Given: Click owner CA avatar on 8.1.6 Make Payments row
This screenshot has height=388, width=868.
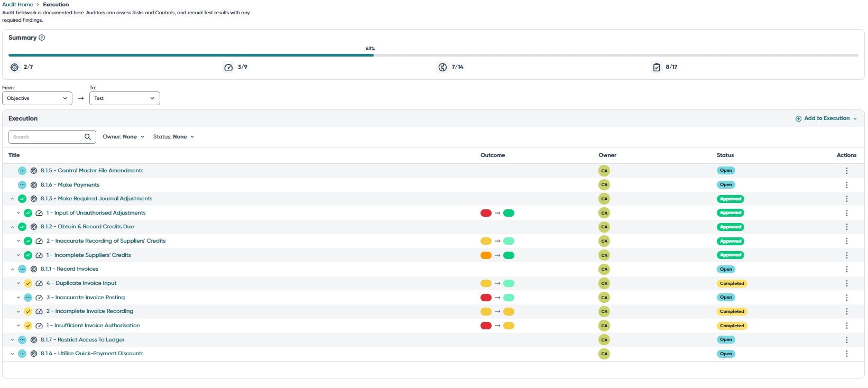Looking at the screenshot, I should (604, 185).
